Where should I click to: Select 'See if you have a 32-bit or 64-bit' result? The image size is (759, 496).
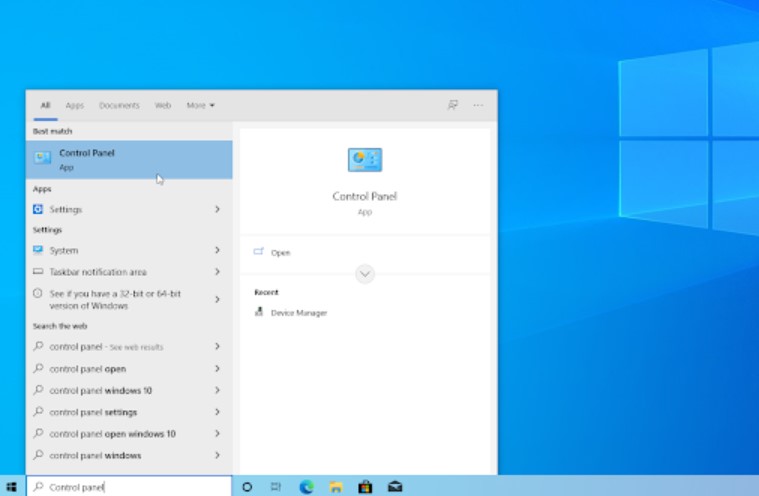pyautogui.click(x=129, y=300)
